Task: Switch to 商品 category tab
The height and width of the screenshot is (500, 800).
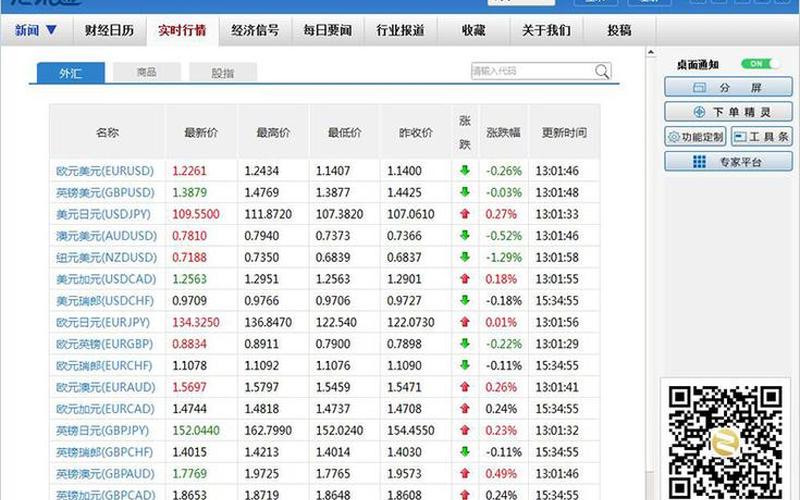Action: (146, 72)
